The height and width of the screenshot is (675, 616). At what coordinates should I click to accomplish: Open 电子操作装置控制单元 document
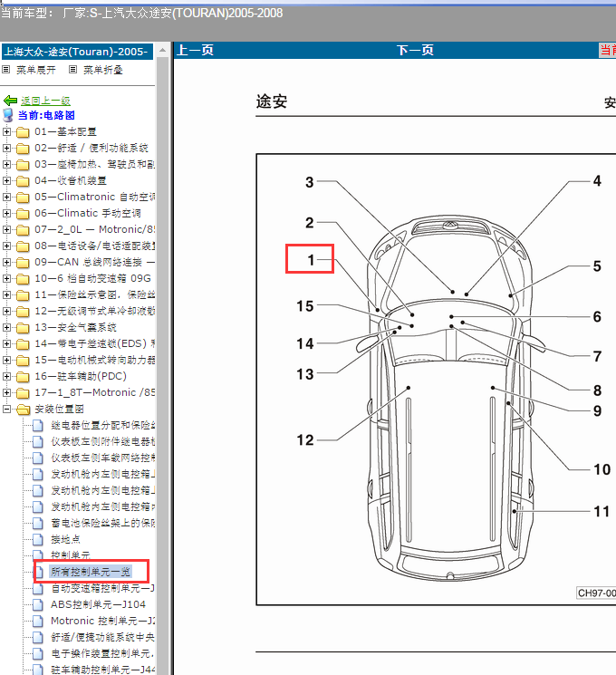[x=103, y=654]
